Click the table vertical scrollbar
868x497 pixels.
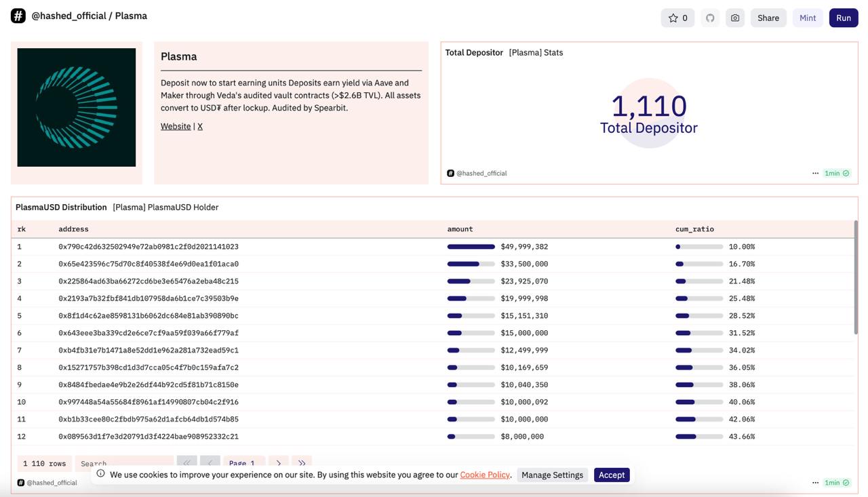coord(856,277)
